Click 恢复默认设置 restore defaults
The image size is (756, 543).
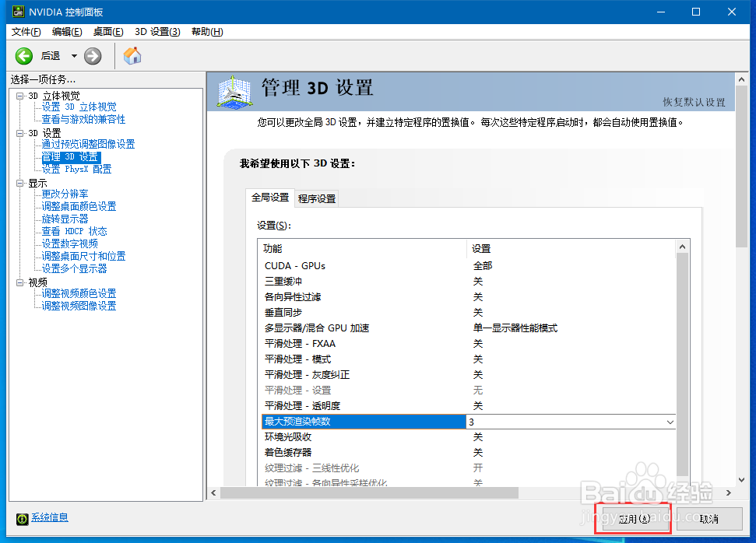[x=694, y=102]
